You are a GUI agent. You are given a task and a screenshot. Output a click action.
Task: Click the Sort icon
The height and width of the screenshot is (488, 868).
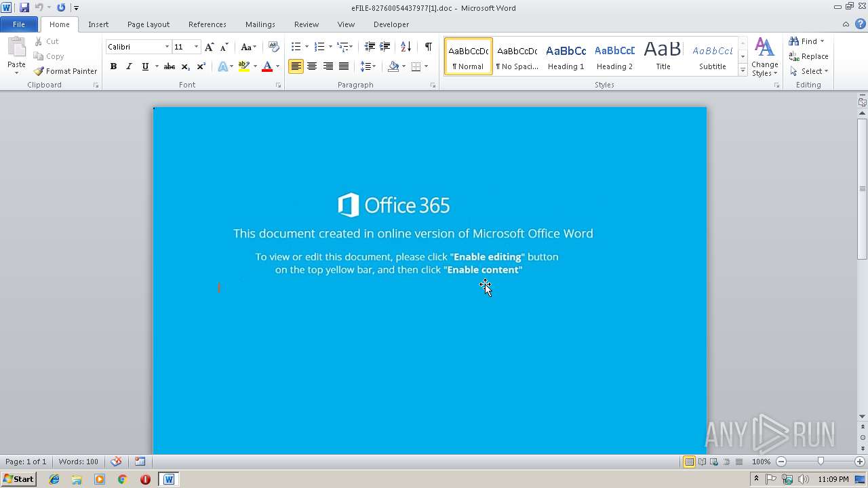click(406, 47)
